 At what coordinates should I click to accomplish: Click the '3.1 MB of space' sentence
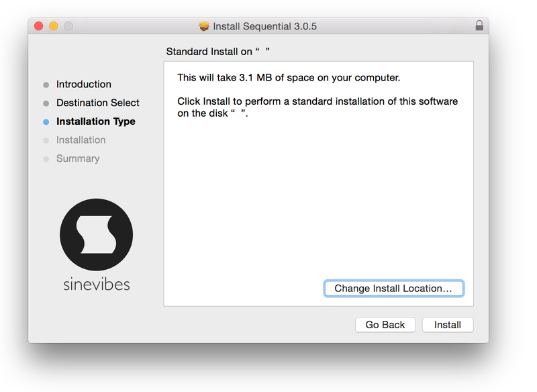tap(289, 78)
